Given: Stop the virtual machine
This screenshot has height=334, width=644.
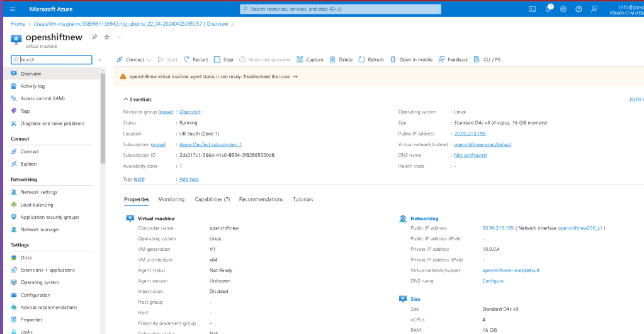Looking at the screenshot, I should click(223, 60).
